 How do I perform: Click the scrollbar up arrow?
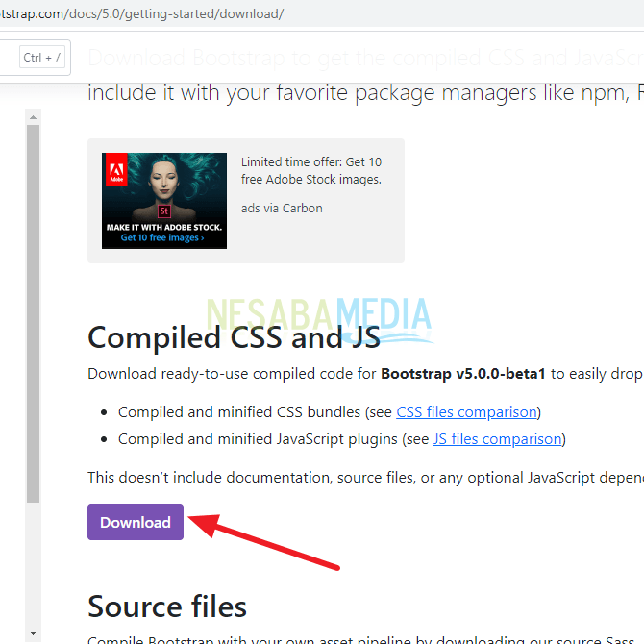tap(33, 117)
